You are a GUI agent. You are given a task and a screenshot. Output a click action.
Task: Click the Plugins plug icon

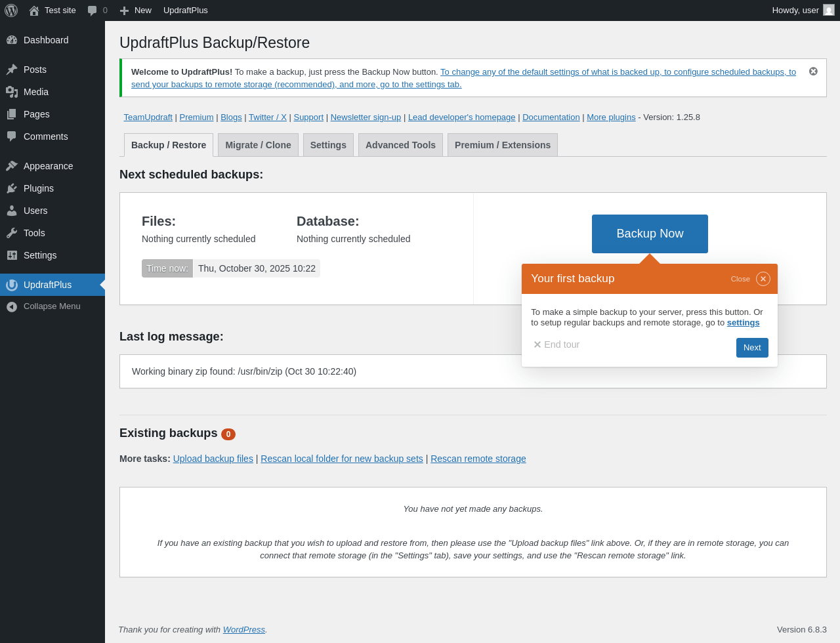[x=12, y=188]
